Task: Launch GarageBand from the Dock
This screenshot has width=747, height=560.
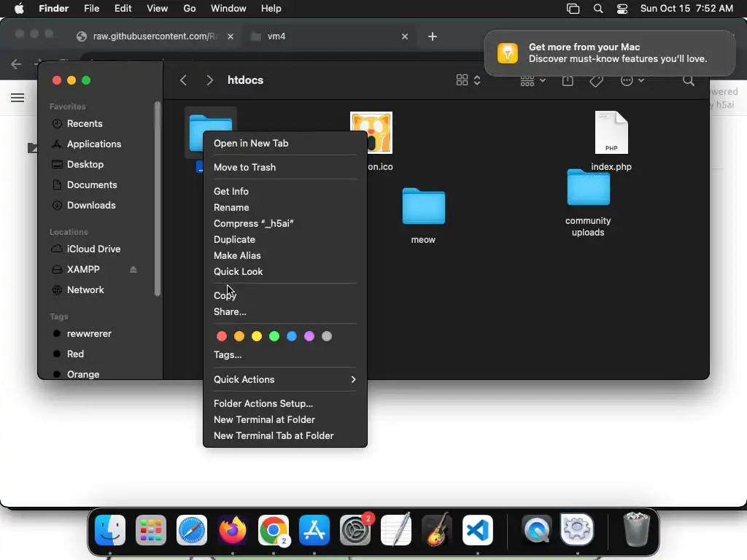Action: [x=437, y=530]
